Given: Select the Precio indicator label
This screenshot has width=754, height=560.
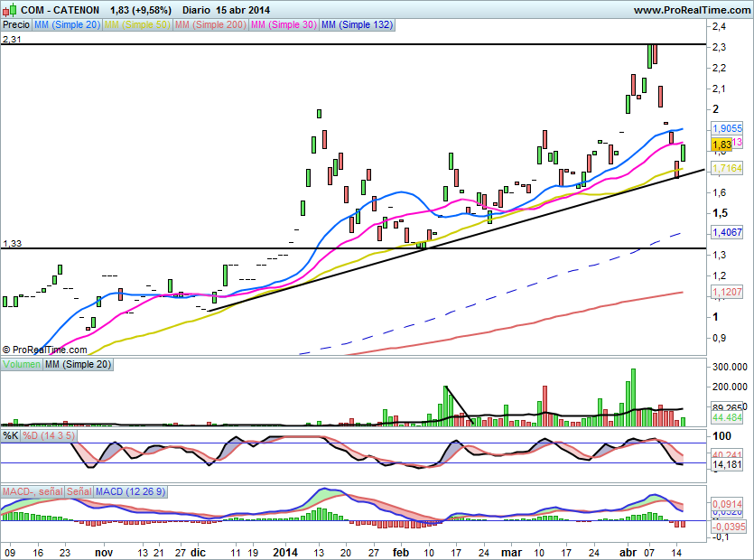Looking at the screenshot, I should (16, 25).
